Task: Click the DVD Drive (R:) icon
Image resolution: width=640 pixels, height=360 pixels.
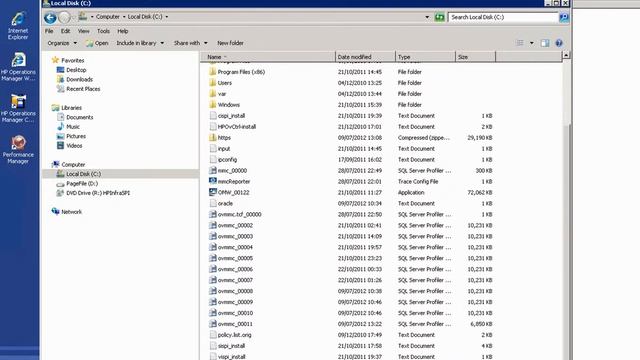Action: tap(60, 193)
